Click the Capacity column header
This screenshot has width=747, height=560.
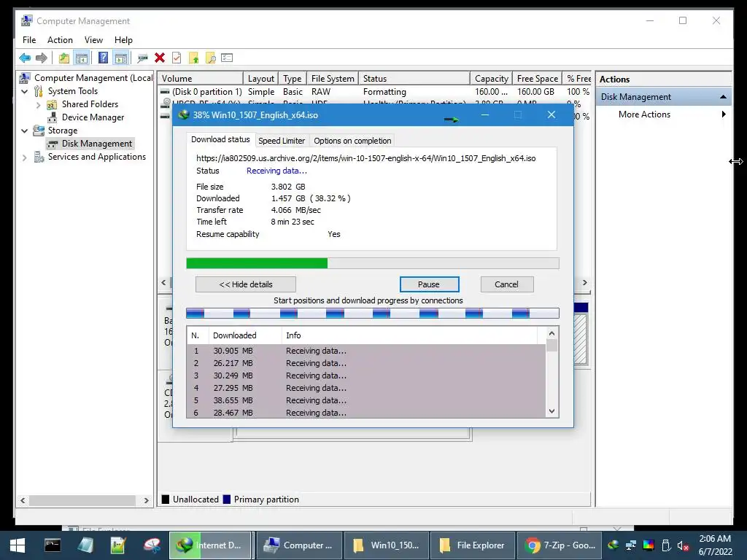click(491, 79)
